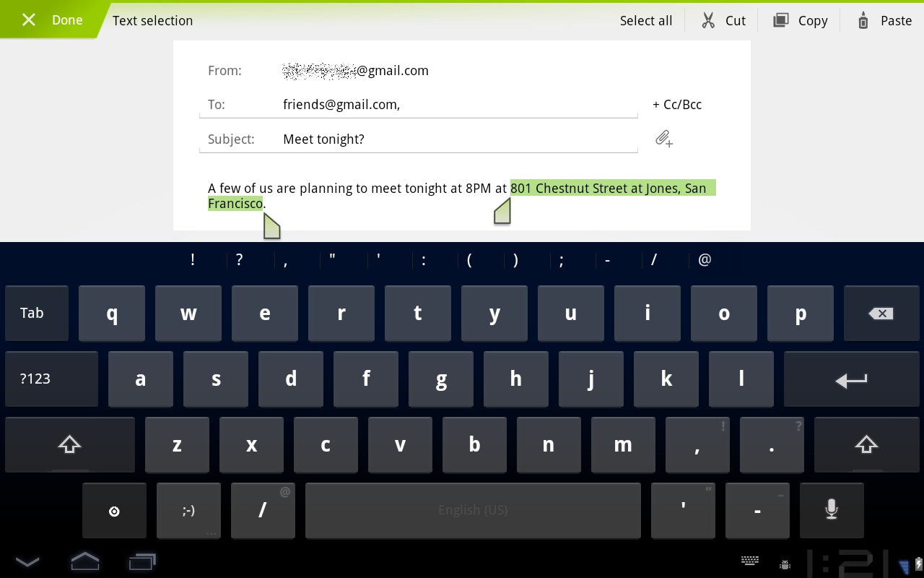Expand Cc and Bcc fields
The image size is (924, 578).
(676, 104)
